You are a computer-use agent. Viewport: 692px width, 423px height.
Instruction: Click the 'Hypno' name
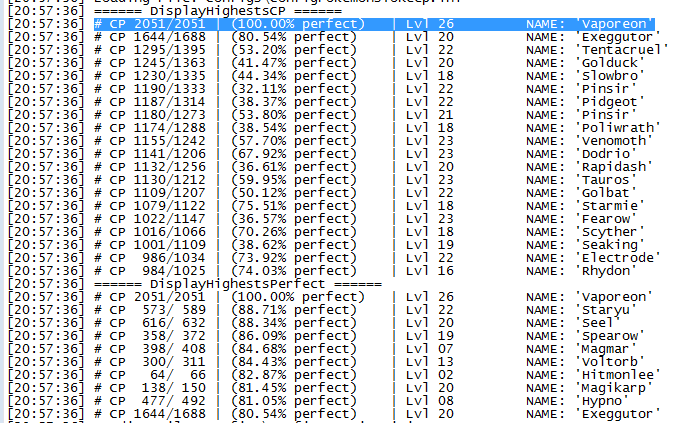[602, 401]
